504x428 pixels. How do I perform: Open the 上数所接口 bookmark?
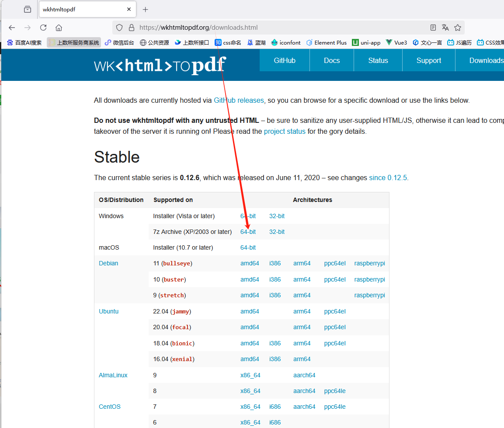point(192,42)
